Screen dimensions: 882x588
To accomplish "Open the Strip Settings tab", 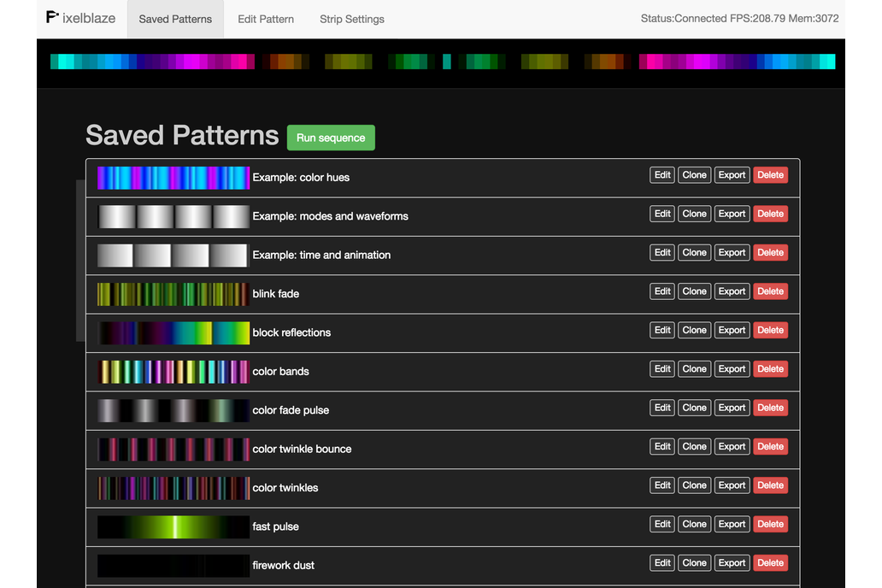I will (352, 19).
